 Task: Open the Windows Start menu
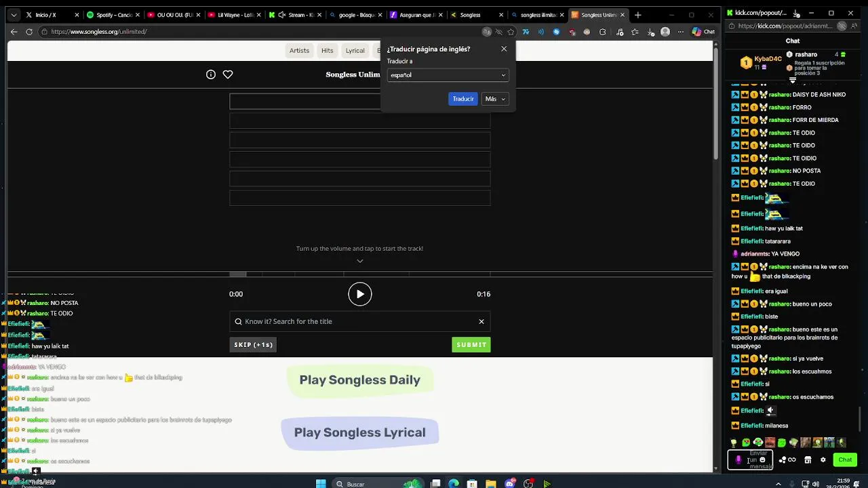tap(321, 484)
